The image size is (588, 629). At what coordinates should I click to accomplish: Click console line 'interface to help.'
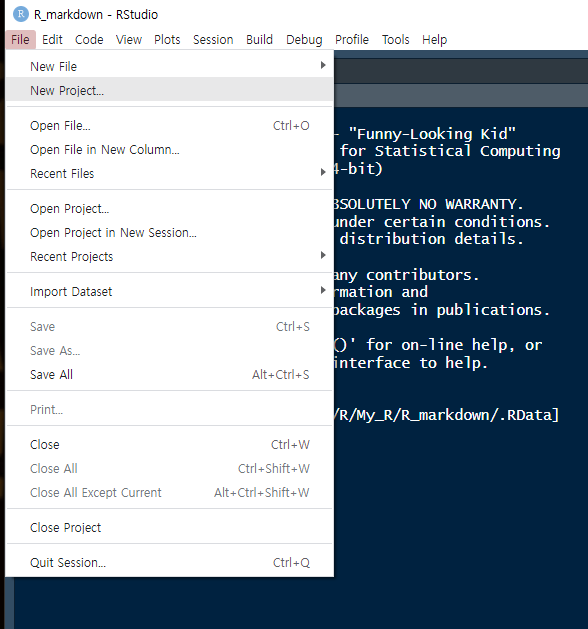[x=411, y=363]
